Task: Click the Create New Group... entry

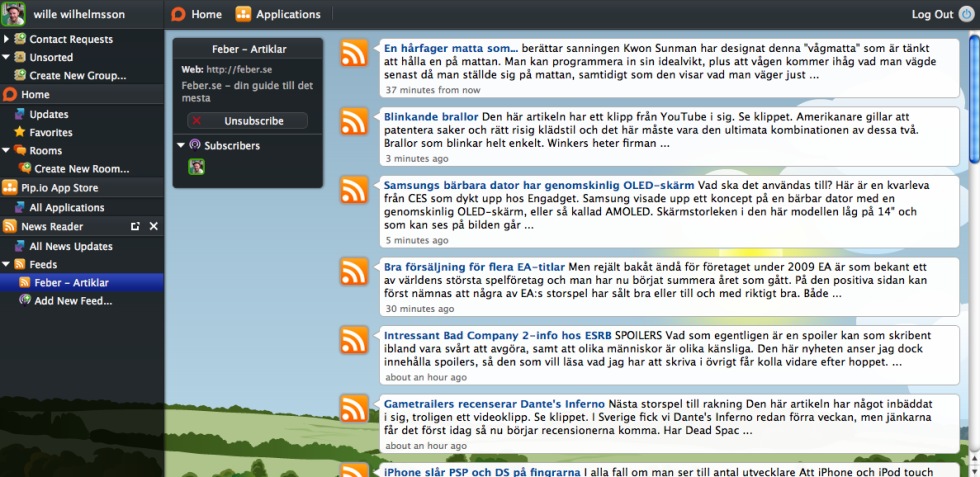Action: 78,75
